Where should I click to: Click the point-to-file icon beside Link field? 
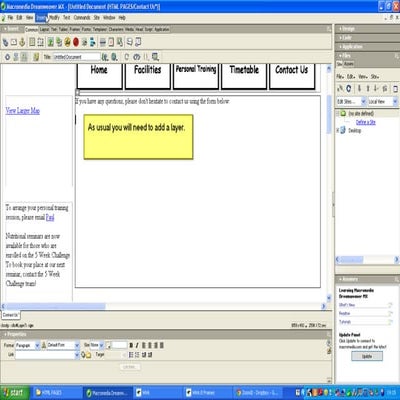[83, 355]
